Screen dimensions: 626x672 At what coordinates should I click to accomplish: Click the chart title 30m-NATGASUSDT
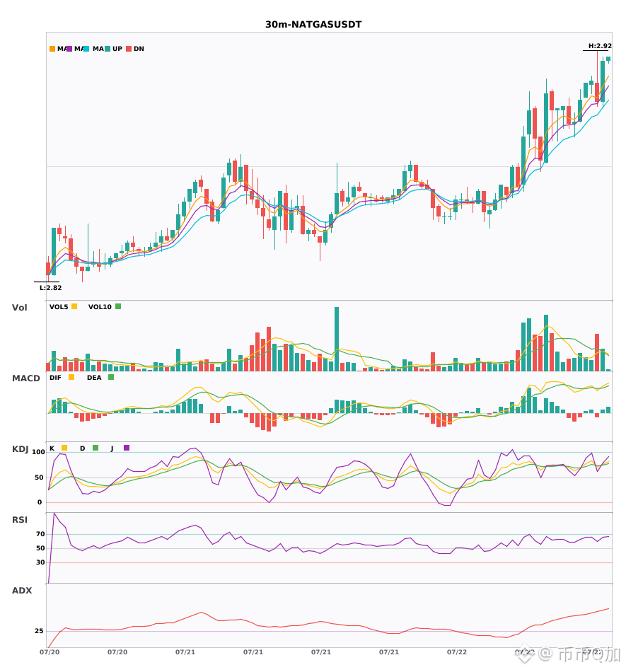tap(313, 25)
